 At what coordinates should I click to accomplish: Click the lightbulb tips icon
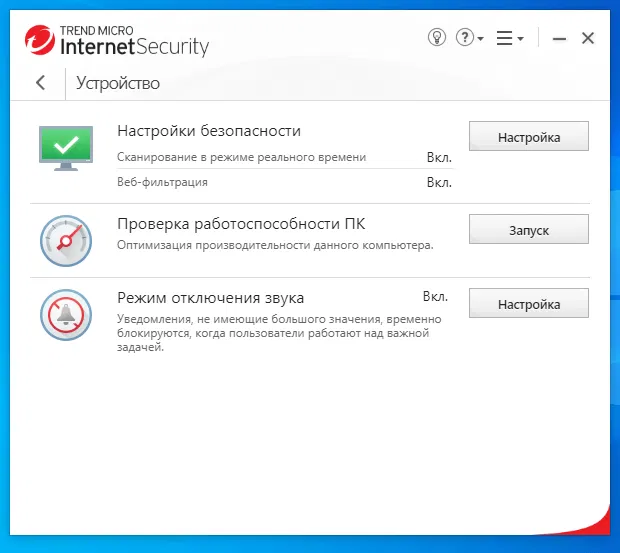[x=437, y=38]
